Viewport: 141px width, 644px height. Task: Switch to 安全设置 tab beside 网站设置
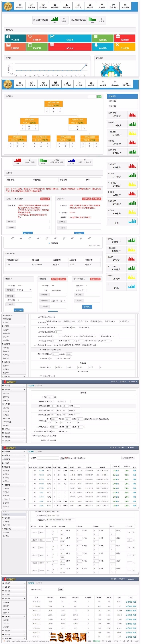coord(39,386)
